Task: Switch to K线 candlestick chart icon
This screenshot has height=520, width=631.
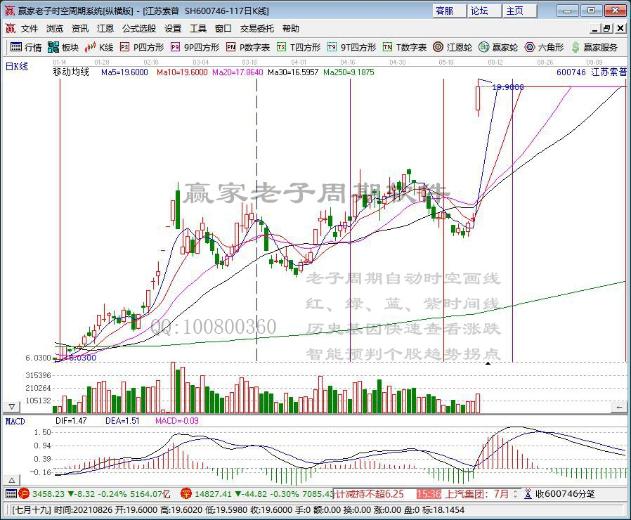Action: tap(91, 47)
